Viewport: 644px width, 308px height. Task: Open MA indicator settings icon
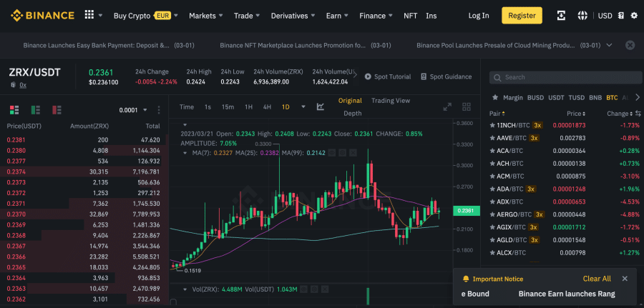(x=343, y=153)
